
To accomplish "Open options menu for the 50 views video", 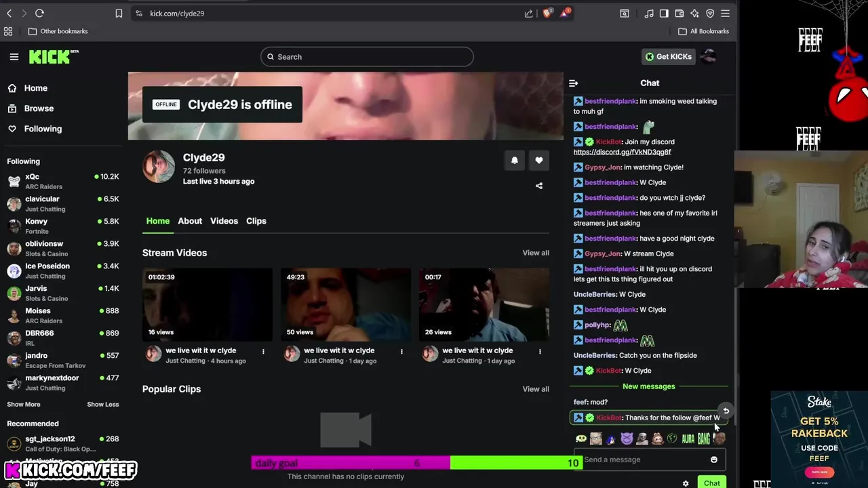I will point(401,351).
